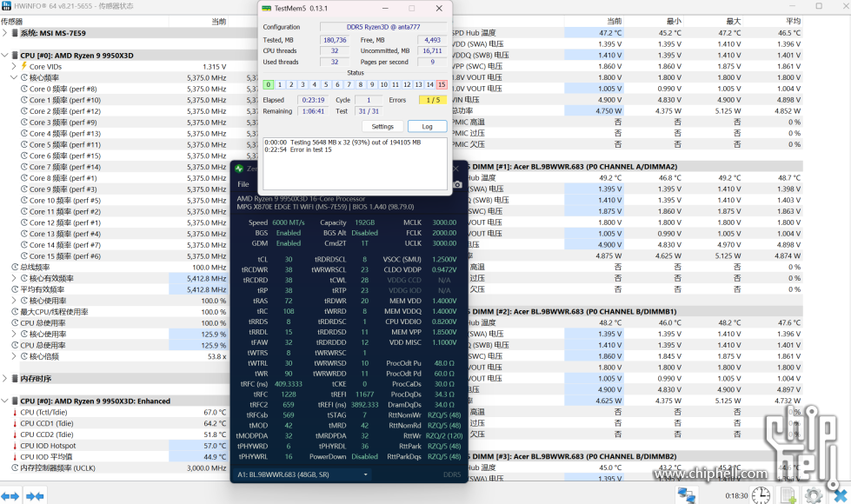Click the clock icon beside 最大CPU/线程使用率
This screenshot has width=851, height=504.
[15, 312]
